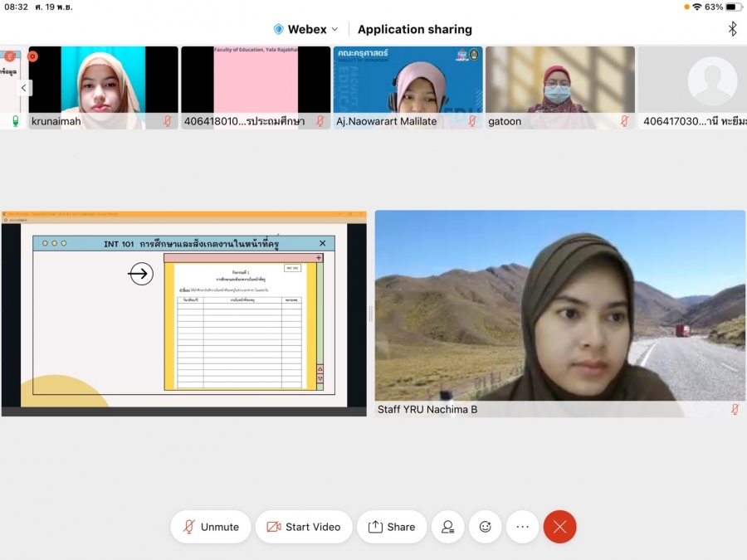Unmute your microphone

(211, 527)
